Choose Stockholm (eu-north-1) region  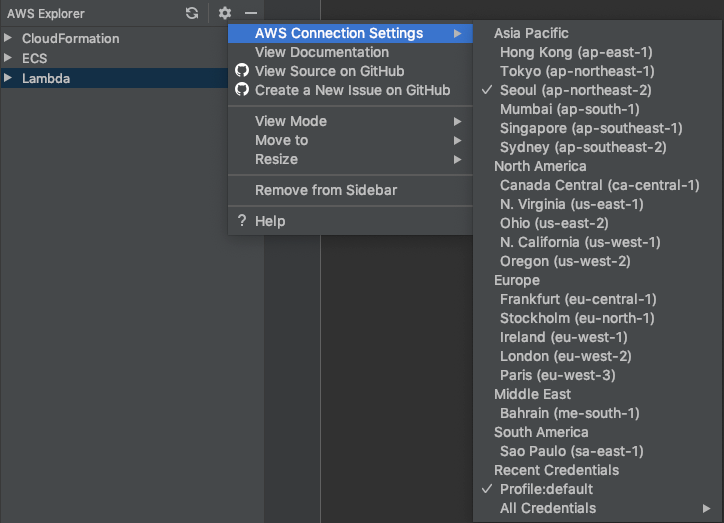pos(598,318)
